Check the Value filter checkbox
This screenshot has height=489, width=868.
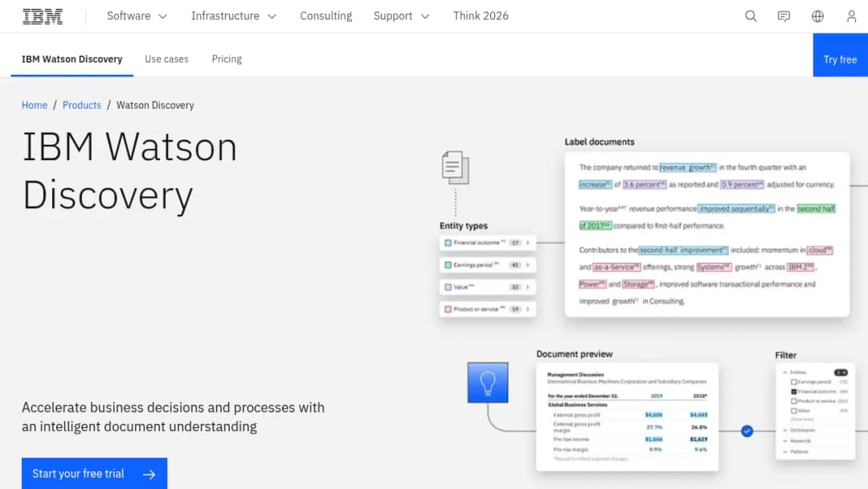click(794, 411)
